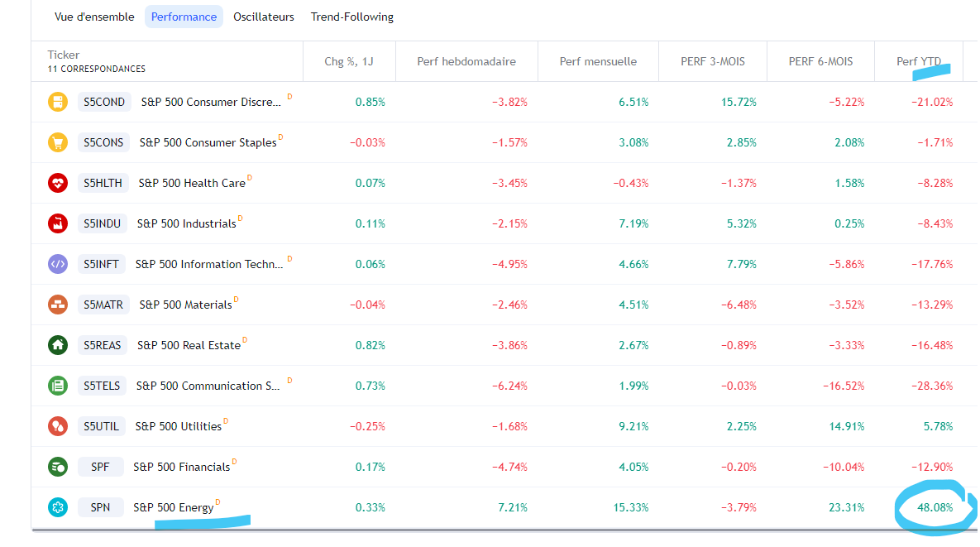This screenshot has width=980, height=547.
Task: Click the SPF ticker badge
Action: pos(100,467)
